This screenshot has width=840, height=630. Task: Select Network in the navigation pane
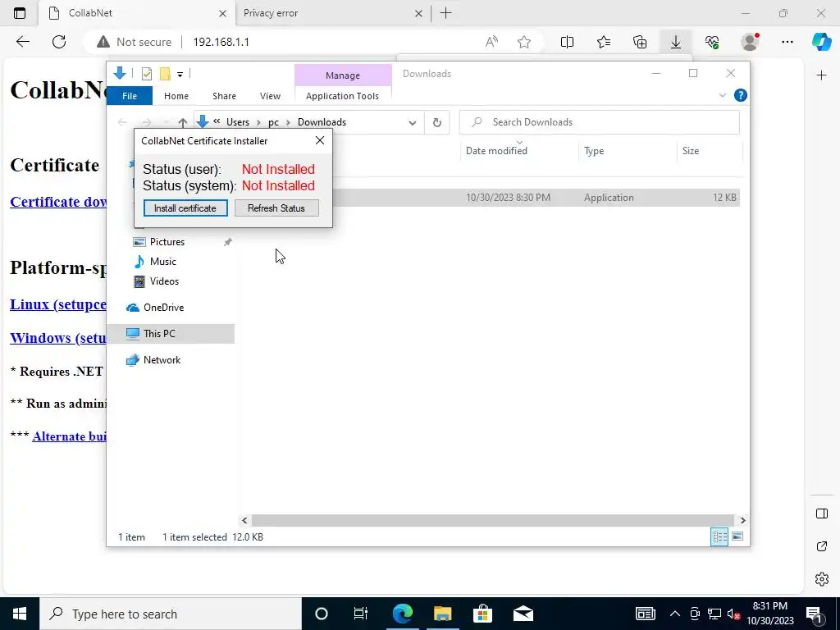(x=162, y=360)
